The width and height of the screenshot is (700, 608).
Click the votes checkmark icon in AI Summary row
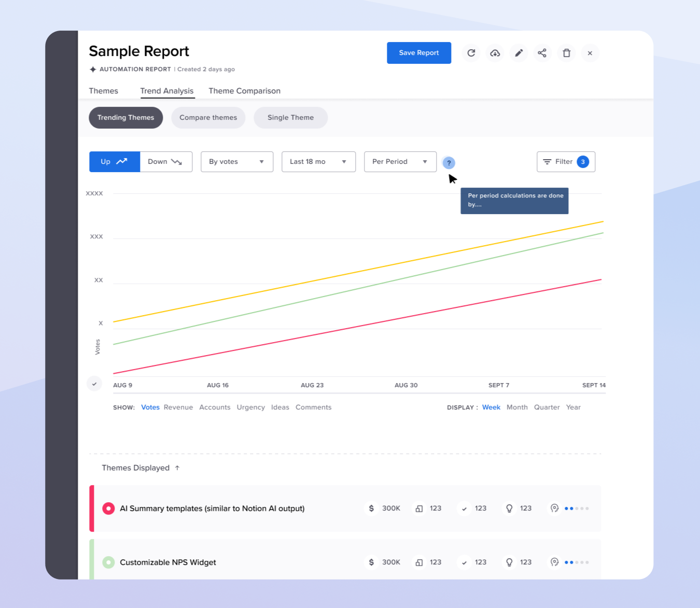[464, 508]
